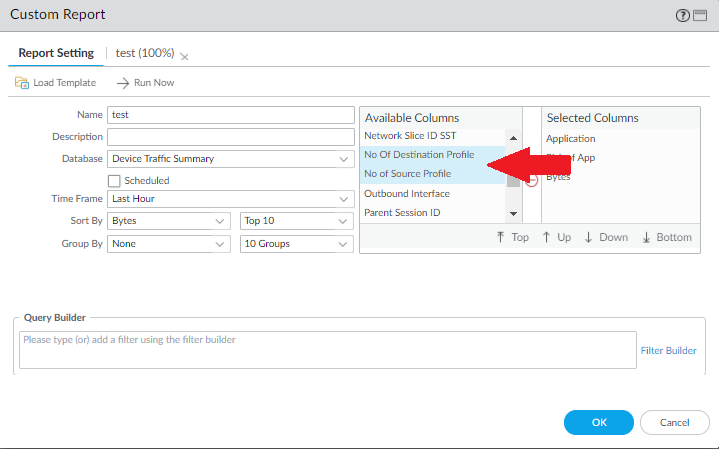
Task: Open the Database dropdown
Action: point(231,158)
